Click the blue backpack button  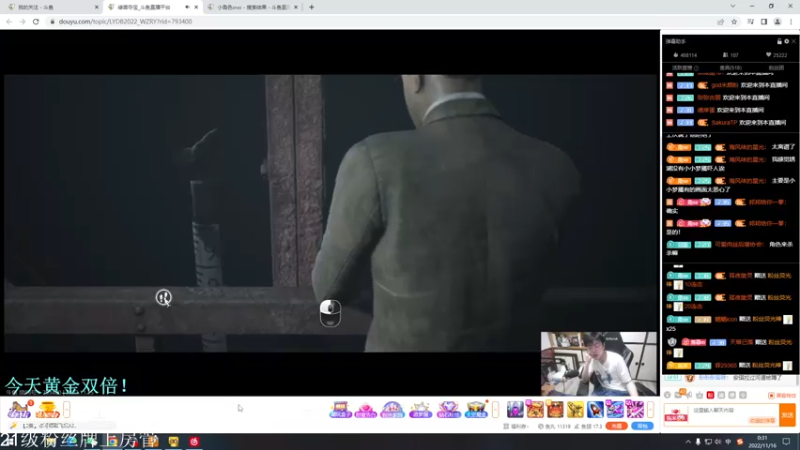(x=642, y=426)
